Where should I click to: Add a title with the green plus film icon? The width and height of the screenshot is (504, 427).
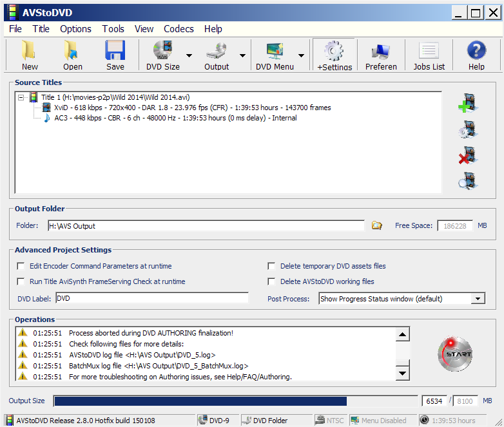468,103
